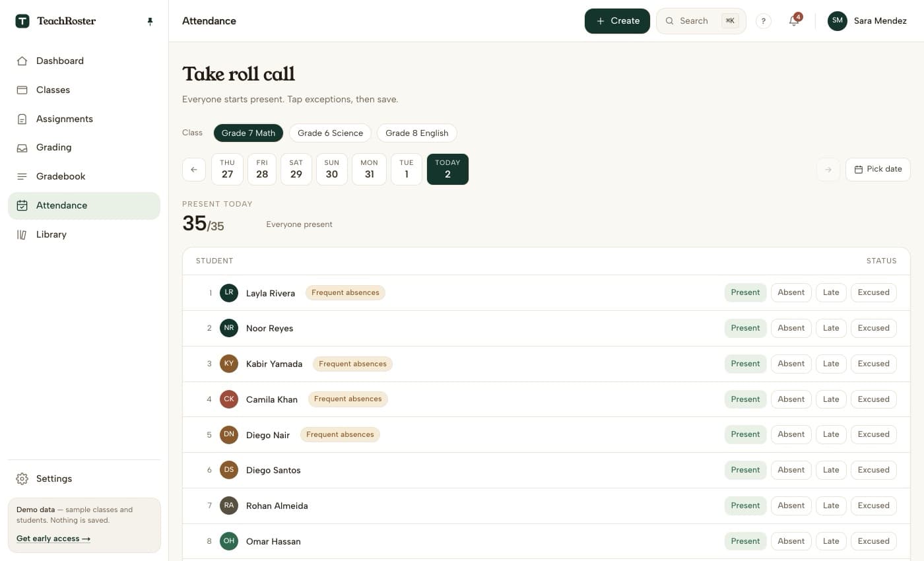Viewport: 924px width, 561px height.
Task: Mark Layla Rivera as Absent
Action: tap(791, 292)
